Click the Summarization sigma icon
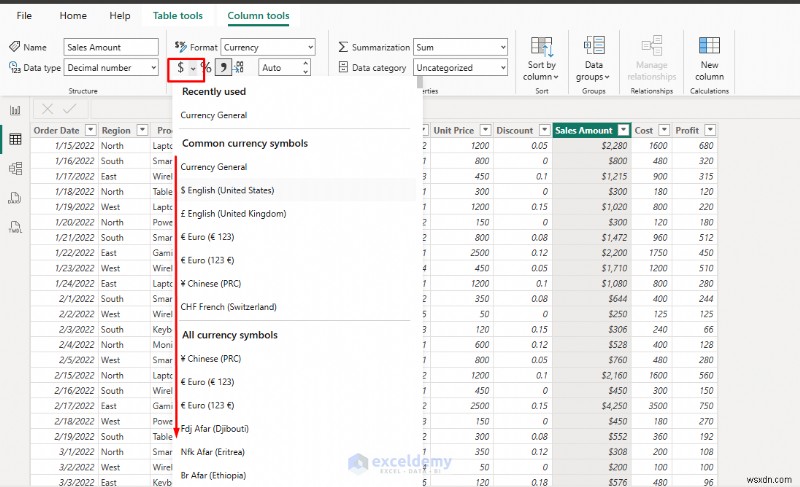Viewport: 800px width, 487px height. [x=343, y=47]
